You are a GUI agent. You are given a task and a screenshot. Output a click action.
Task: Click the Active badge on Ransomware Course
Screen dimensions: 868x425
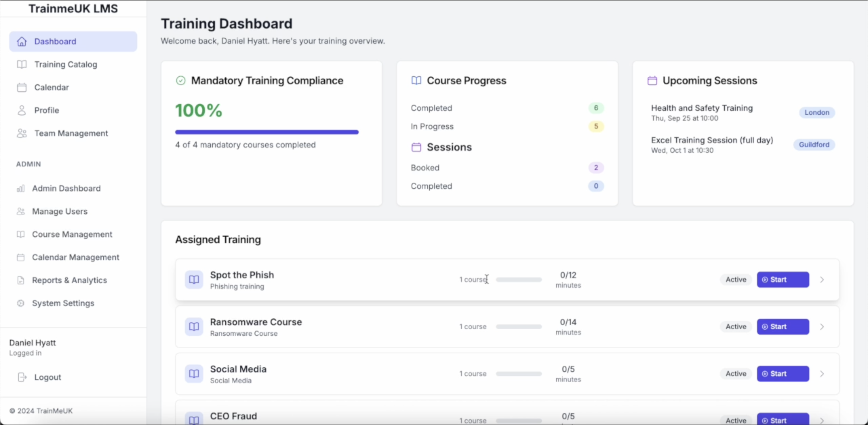coord(736,327)
